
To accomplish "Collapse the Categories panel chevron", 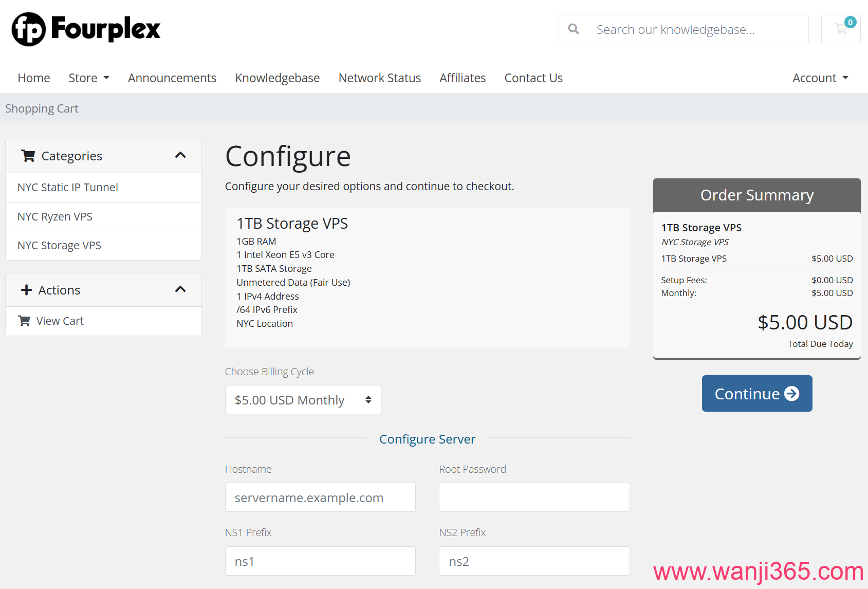I will [x=180, y=155].
